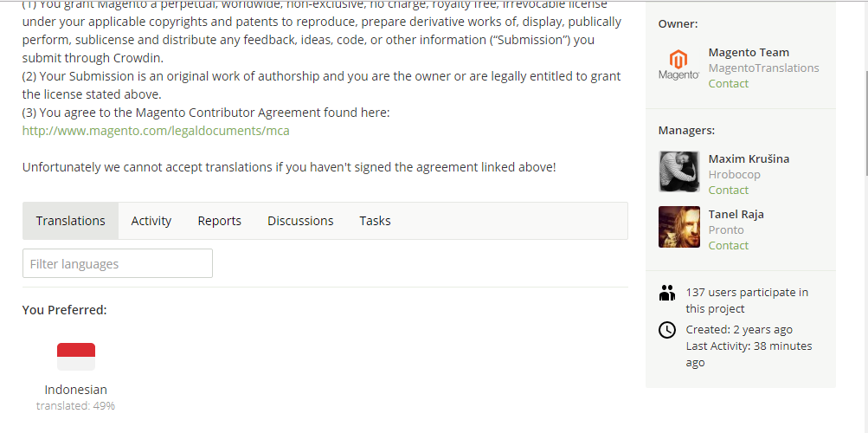Click the clock icon beside Created

tap(667, 330)
